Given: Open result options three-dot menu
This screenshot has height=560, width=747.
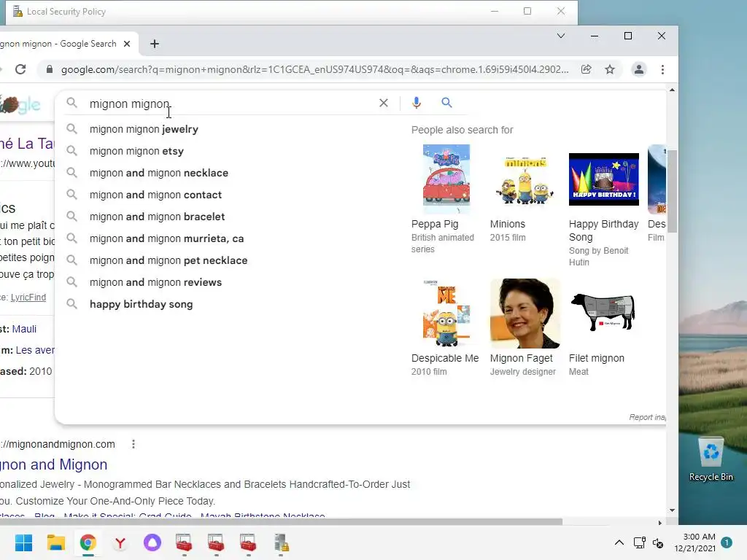Looking at the screenshot, I should tap(133, 444).
